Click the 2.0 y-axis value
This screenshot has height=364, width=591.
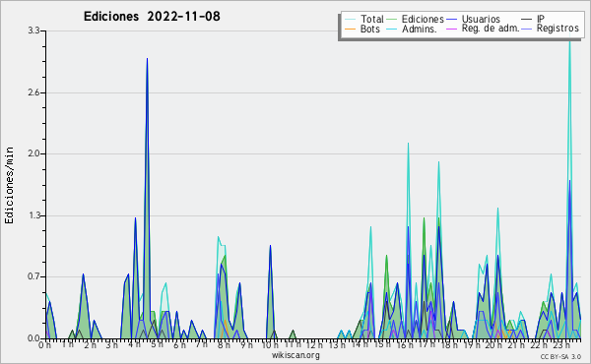[x=33, y=153]
